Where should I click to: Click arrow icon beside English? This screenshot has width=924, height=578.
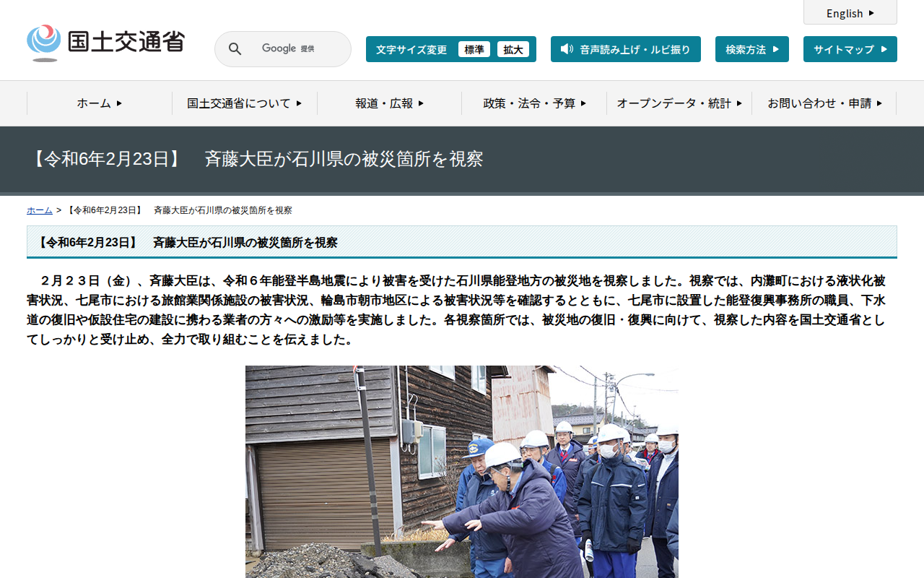coord(871,13)
